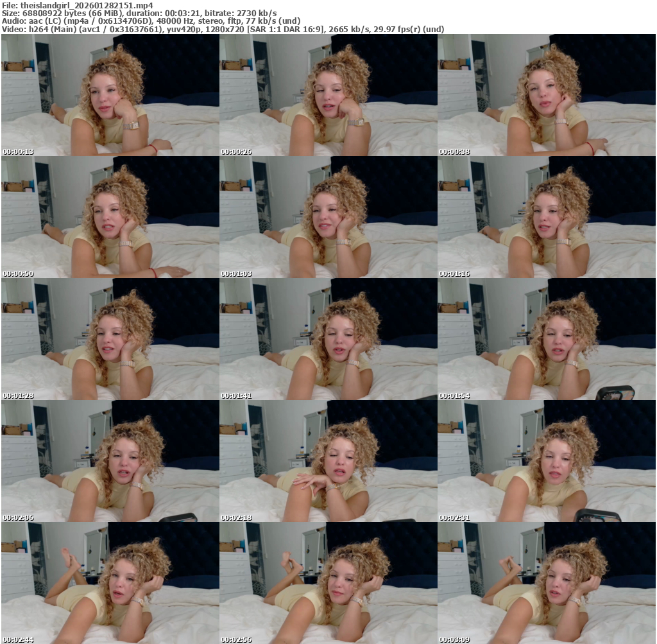Viewport: 657px width, 644px height.
Task: Select the thumbnail stamped 00:00:38
Action: (547, 95)
